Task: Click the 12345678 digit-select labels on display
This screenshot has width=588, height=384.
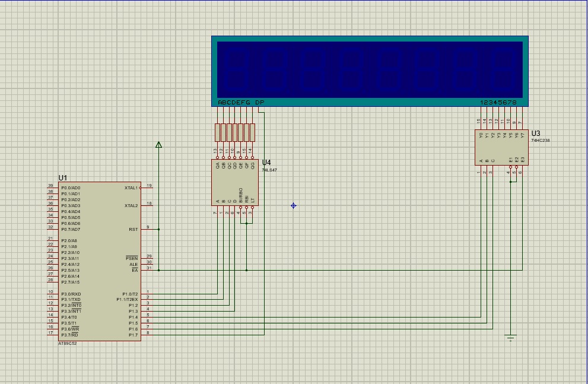Action: 498,102
